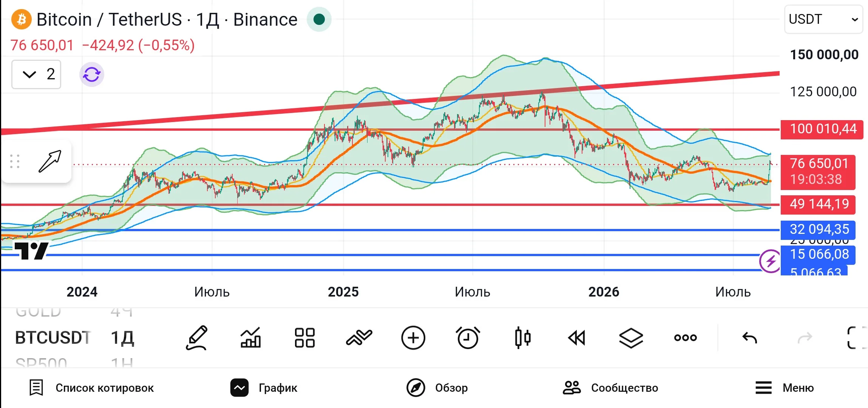This screenshot has height=408, width=868.
Task: Expand the indicators legend showing 2
Action: pos(36,74)
